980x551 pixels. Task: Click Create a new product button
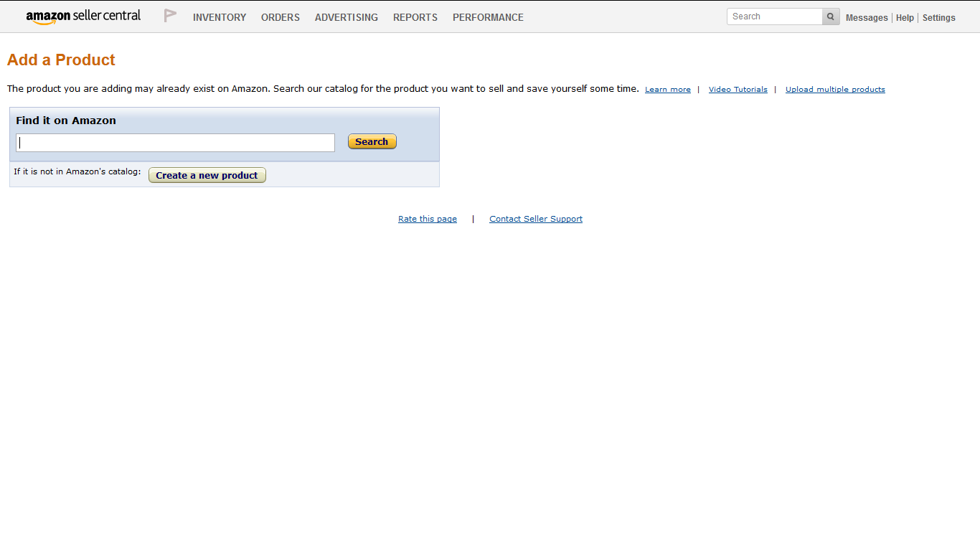click(207, 175)
